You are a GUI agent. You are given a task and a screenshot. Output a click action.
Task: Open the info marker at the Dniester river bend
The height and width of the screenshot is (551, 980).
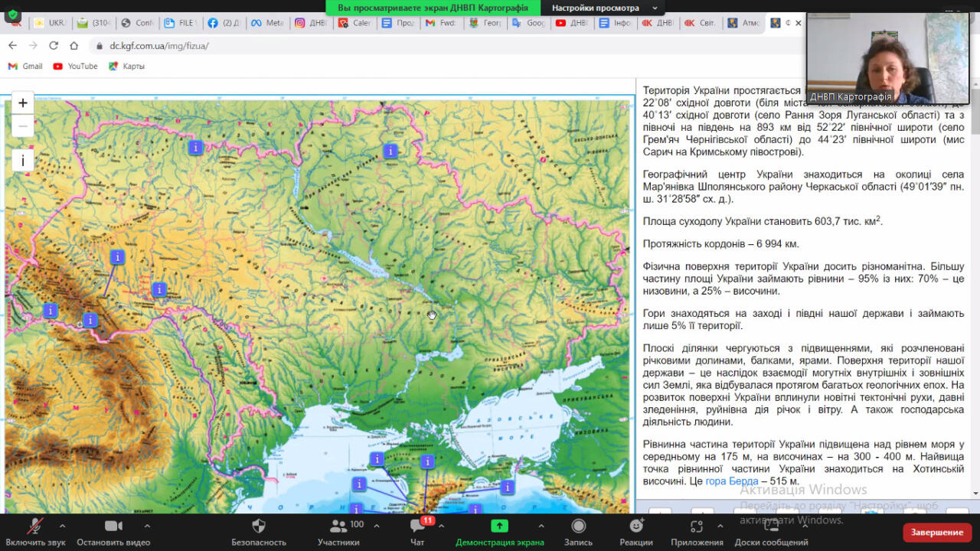[159, 289]
